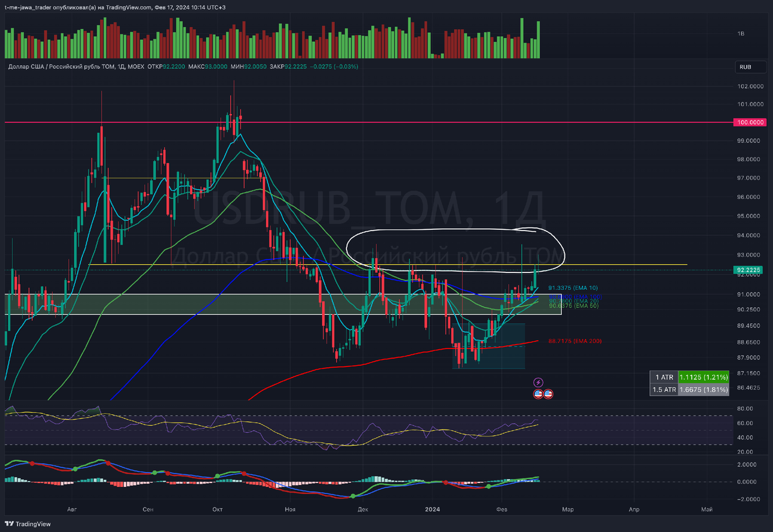This screenshot has width=773, height=532.
Task: Click the purple lightning event icon
Action: (x=539, y=383)
